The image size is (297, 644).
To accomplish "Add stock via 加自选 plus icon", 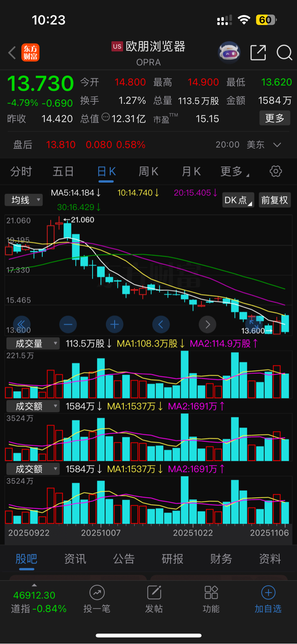I will 268,592.
